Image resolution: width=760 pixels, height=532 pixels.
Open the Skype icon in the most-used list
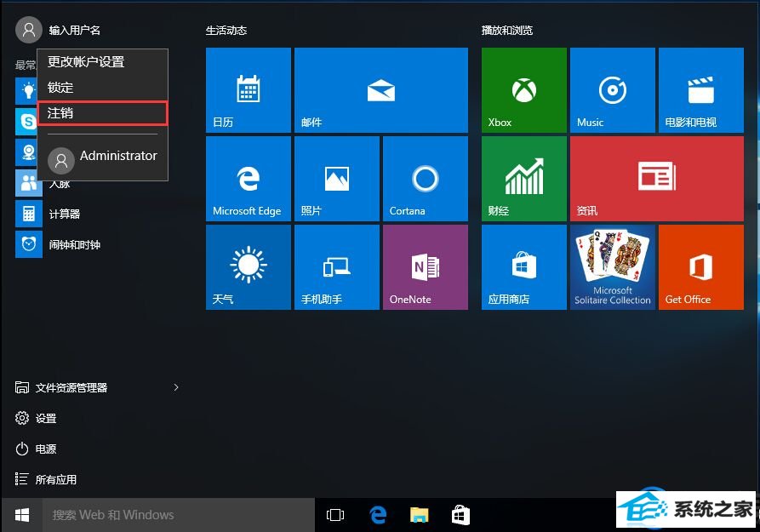click(26, 121)
